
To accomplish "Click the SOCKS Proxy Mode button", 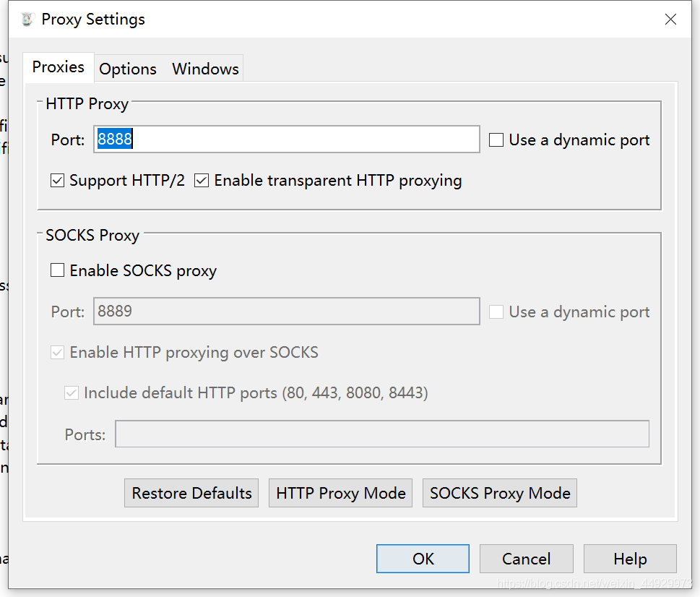I will (x=500, y=493).
